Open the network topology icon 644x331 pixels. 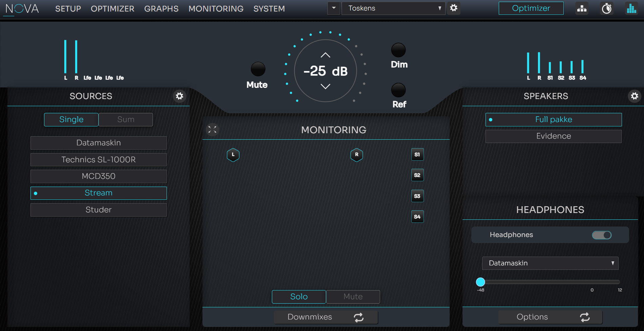coord(582,8)
